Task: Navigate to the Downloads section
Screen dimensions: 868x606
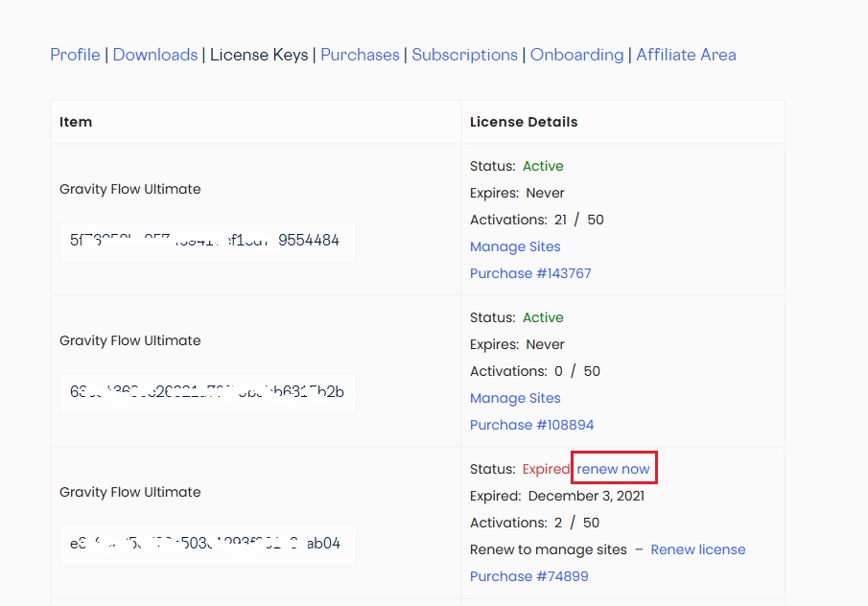Action: (x=154, y=55)
